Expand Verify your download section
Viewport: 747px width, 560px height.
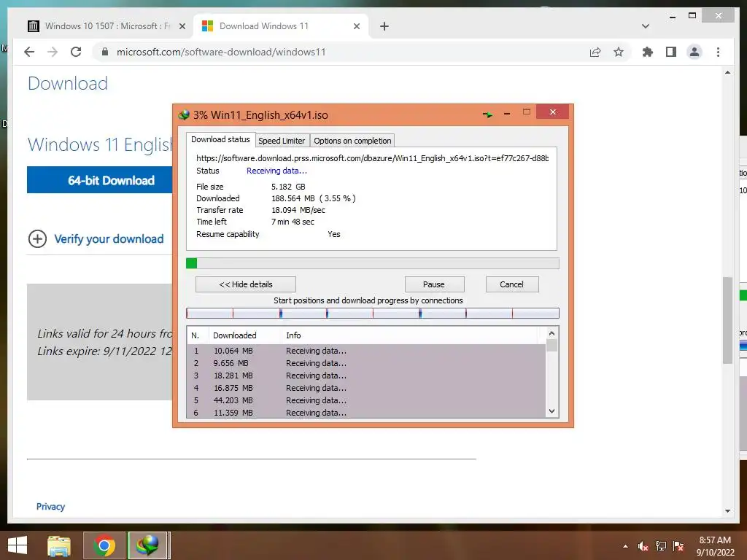click(x=96, y=238)
